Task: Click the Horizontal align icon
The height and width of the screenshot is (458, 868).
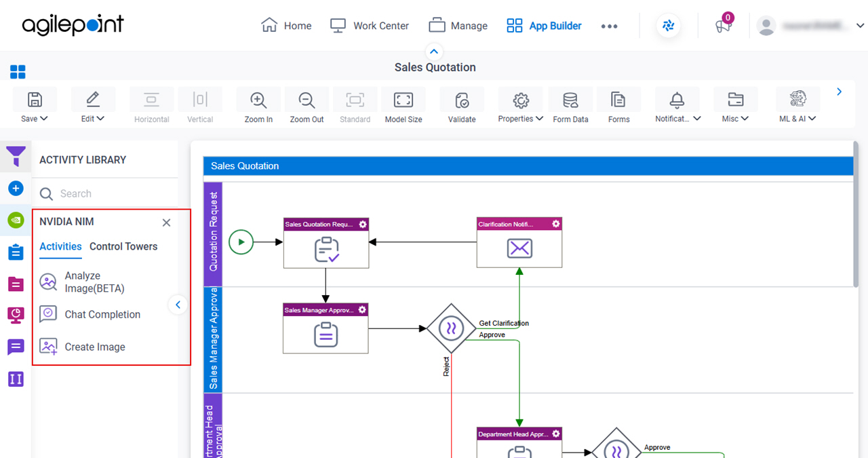Action: [x=151, y=100]
